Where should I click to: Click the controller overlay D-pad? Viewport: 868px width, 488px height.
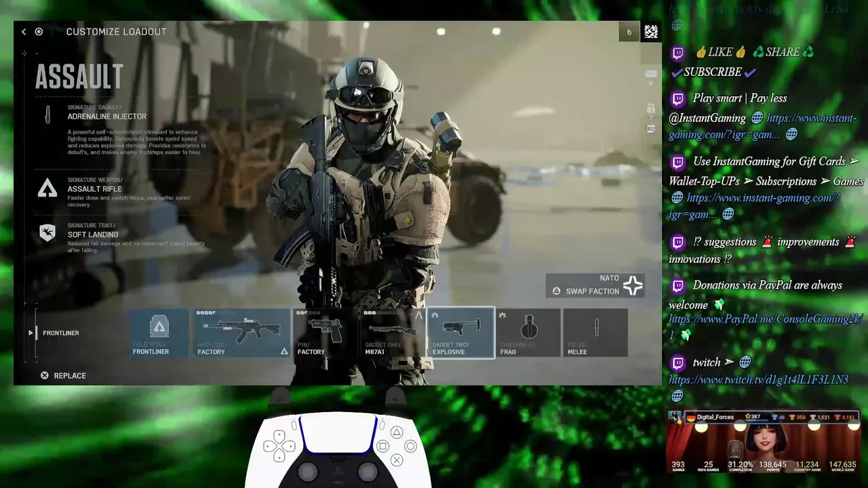pyautogui.click(x=279, y=445)
